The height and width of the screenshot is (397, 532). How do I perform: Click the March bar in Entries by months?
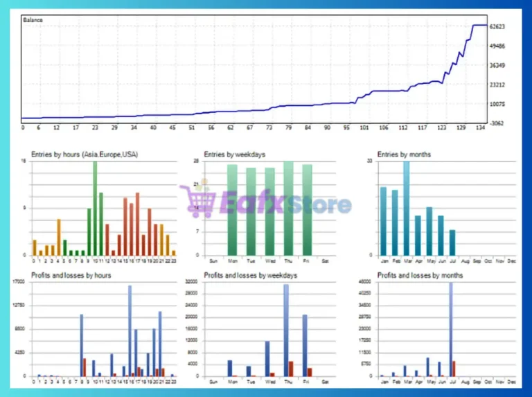tap(407, 209)
